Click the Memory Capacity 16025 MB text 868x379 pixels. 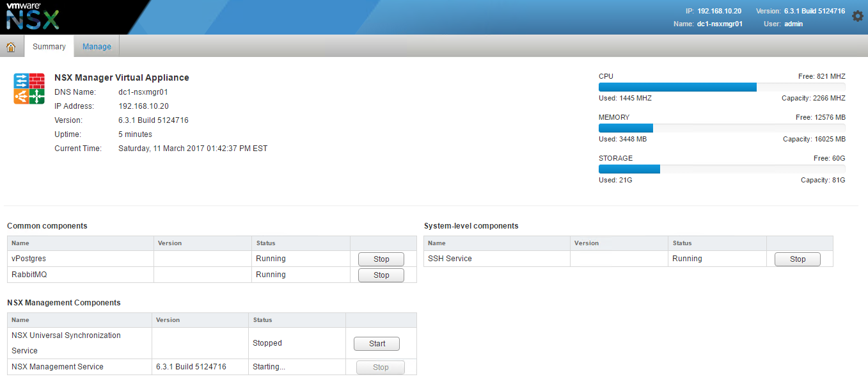(814, 139)
